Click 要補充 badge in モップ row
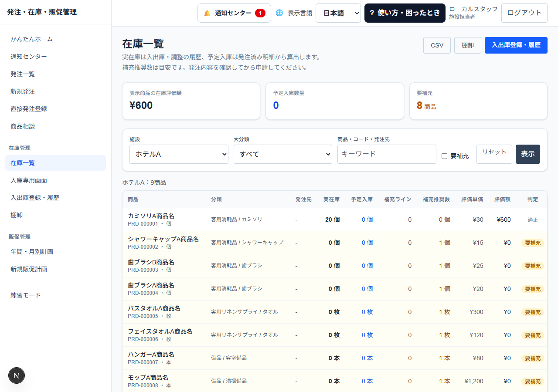This screenshot has width=558, height=392. 533,382
